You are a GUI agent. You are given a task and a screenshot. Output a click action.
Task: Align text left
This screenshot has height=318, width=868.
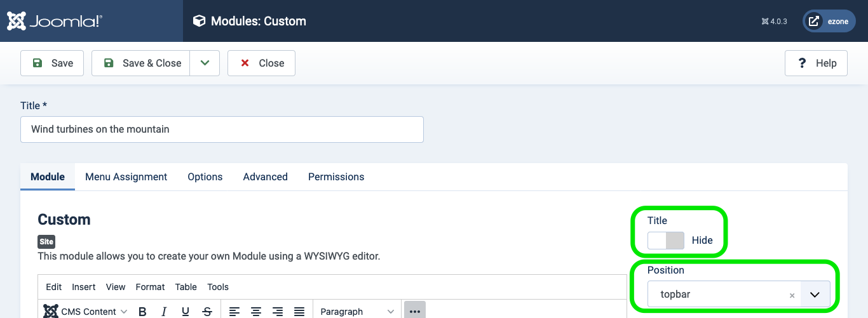(x=234, y=311)
